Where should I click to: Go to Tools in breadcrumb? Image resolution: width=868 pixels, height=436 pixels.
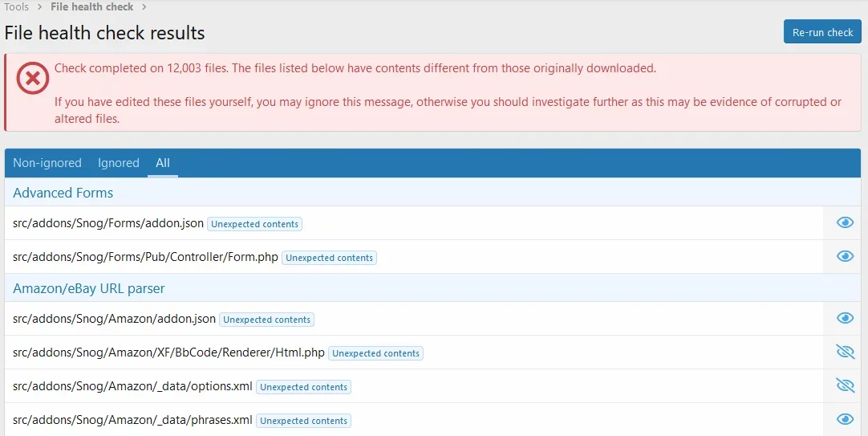[17, 7]
